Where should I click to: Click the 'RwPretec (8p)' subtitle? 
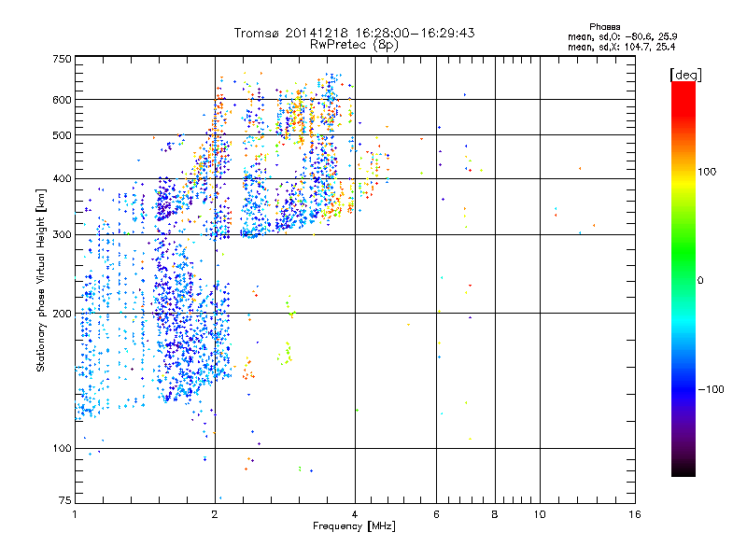tap(354, 45)
